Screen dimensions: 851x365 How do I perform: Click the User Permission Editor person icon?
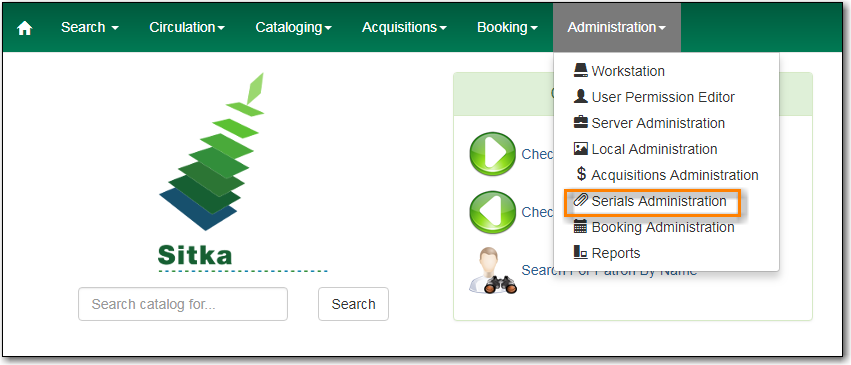coord(580,97)
